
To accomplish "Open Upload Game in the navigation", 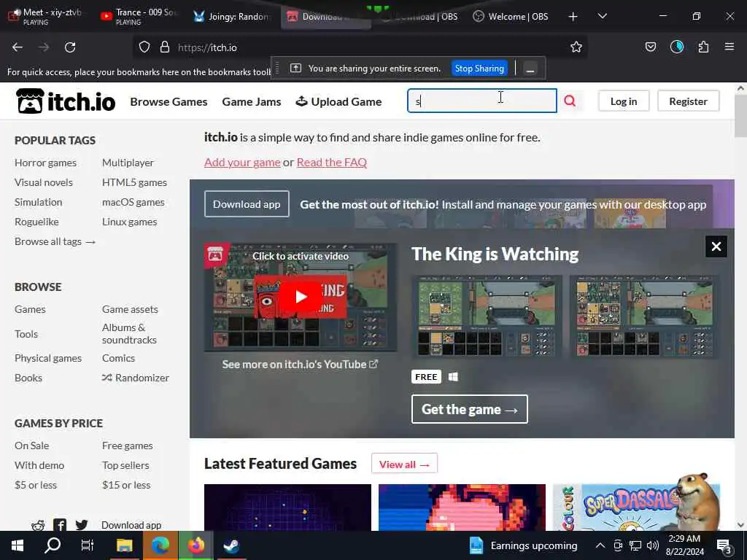I will pos(338,101).
